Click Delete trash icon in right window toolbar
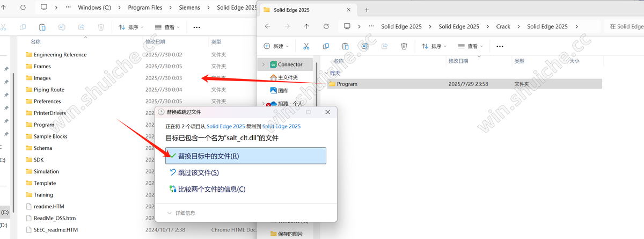The image size is (644, 239). (404, 46)
